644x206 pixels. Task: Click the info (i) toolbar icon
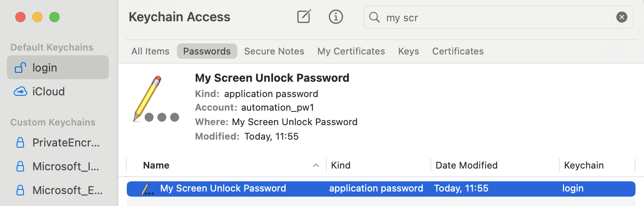click(336, 17)
